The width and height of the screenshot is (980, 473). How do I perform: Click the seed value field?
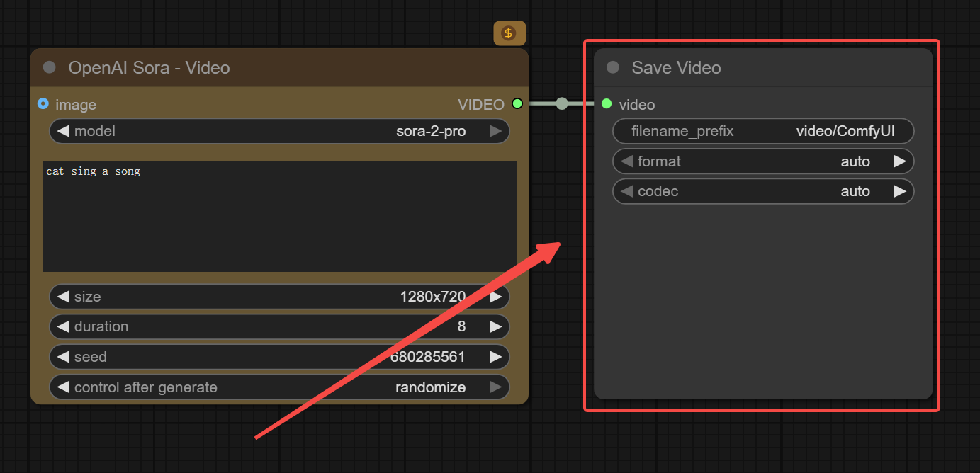[279, 357]
